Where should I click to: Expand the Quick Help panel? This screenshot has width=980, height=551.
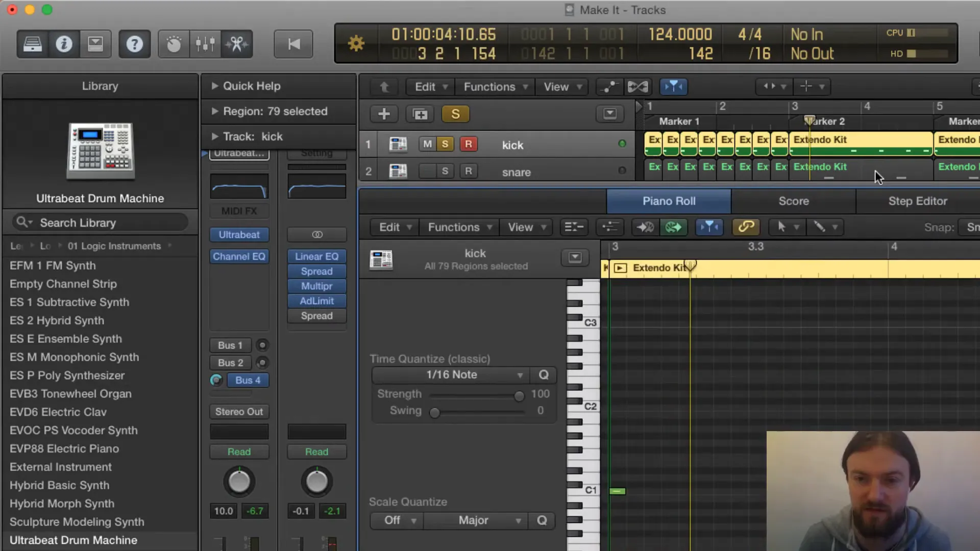click(214, 86)
